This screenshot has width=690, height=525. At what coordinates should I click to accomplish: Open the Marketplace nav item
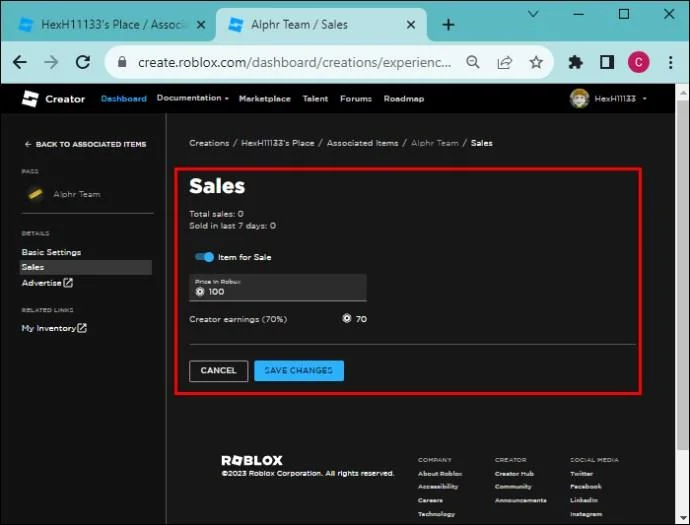[x=264, y=99]
